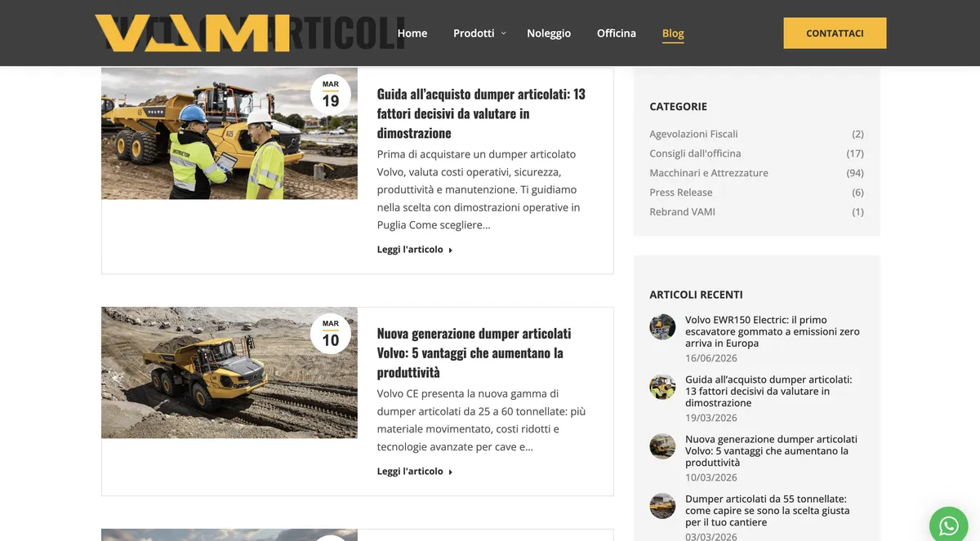Viewport: 980px width, 541px height.
Task: Navigate to the Noleggio page
Action: [549, 33]
